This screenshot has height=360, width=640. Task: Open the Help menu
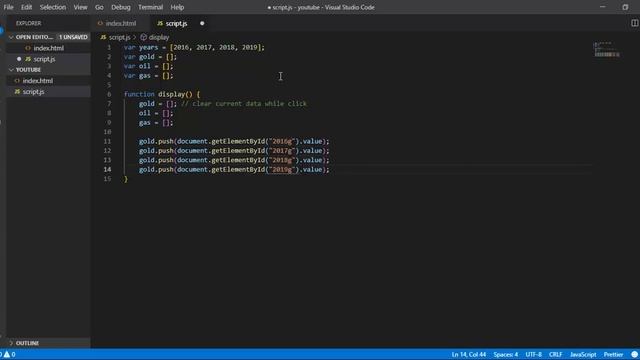coord(177,7)
